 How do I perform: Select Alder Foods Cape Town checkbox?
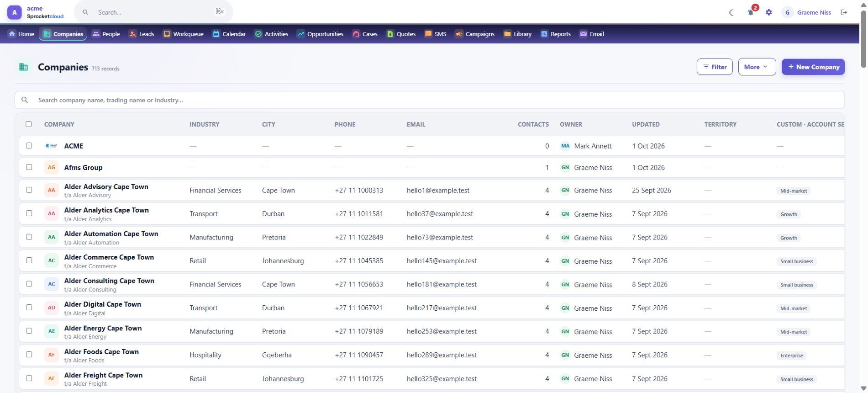click(x=29, y=354)
